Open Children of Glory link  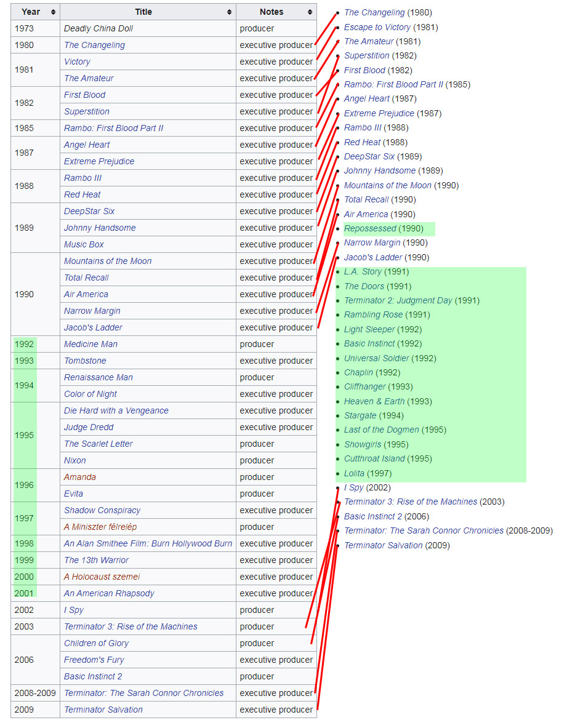pyautogui.click(x=96, y=644)
